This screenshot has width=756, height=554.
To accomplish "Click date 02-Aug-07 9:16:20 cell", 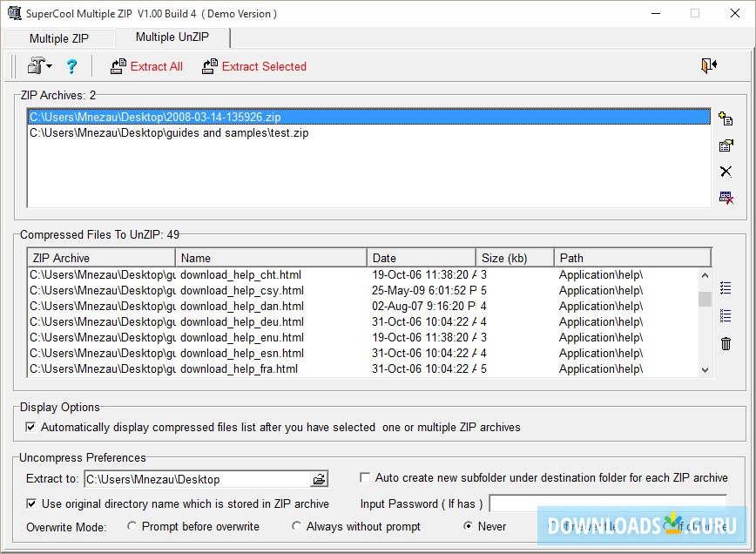I will pos(424,306).
